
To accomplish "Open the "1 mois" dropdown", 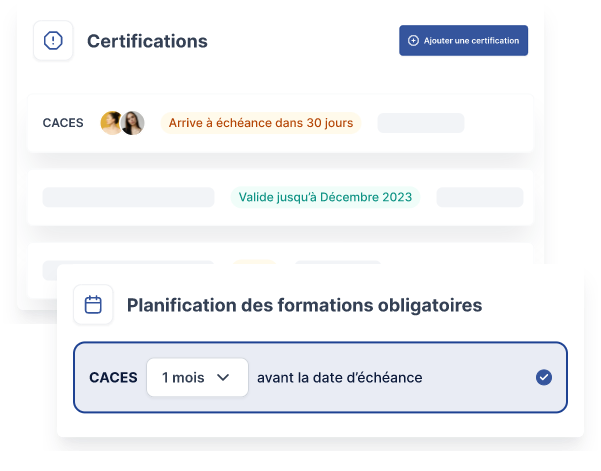I will tap(196, 377).
